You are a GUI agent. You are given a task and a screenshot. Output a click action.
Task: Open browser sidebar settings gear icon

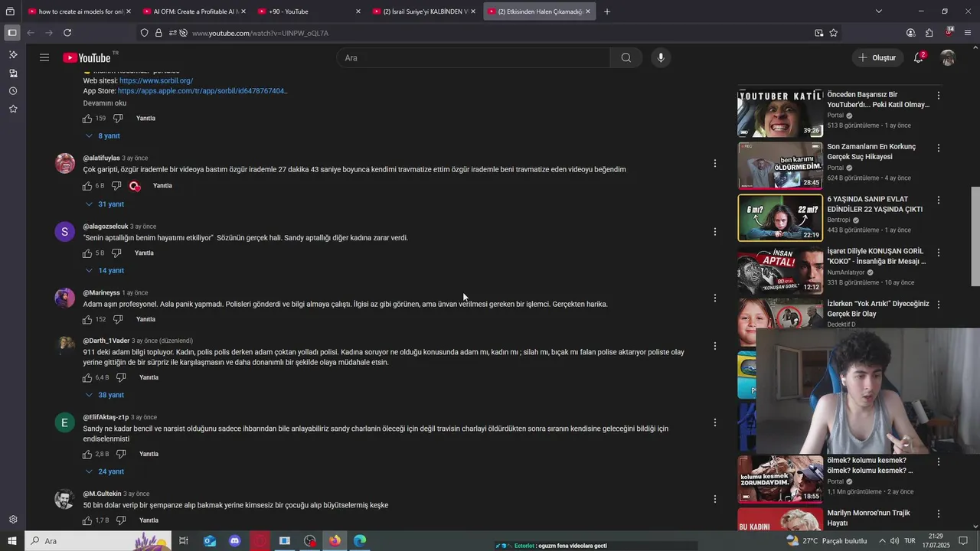[x=13, y=520]
